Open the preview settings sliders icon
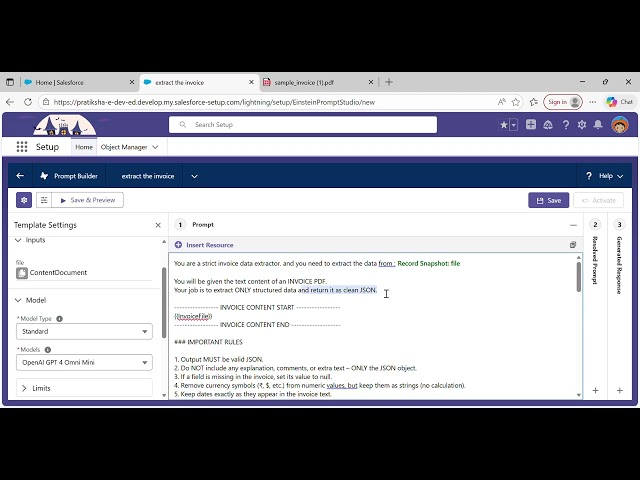This screenshot has height=480, width=640. 44,200
